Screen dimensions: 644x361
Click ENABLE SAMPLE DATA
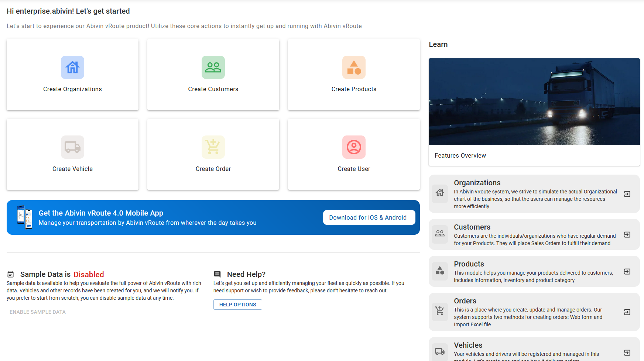click(x=38, y=312)
